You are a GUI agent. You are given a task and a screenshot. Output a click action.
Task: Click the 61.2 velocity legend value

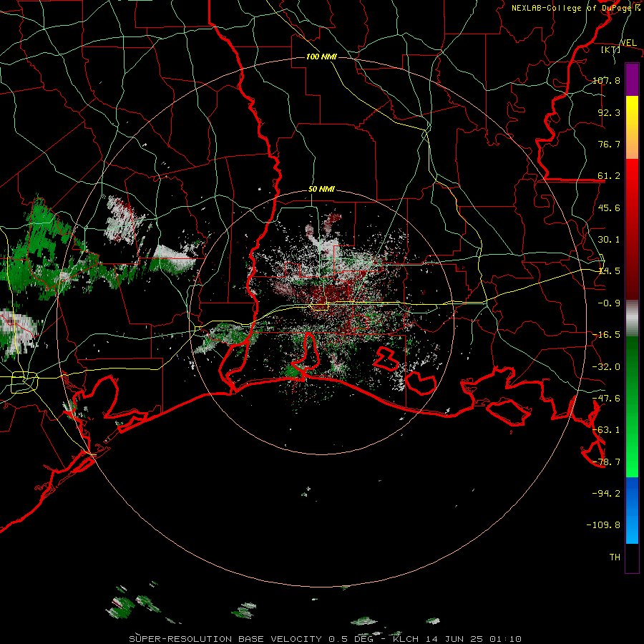click(609, 176)
